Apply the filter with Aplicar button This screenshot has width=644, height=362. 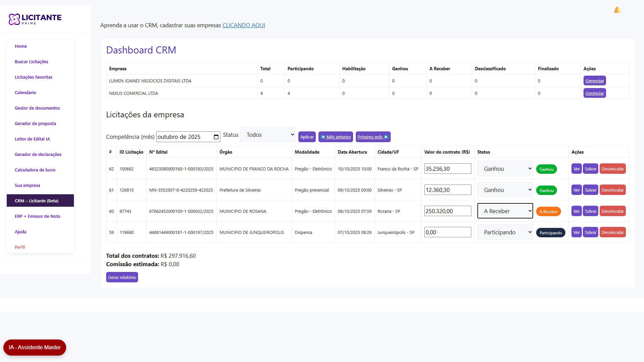pyautogui.click(x=307, y=137)
